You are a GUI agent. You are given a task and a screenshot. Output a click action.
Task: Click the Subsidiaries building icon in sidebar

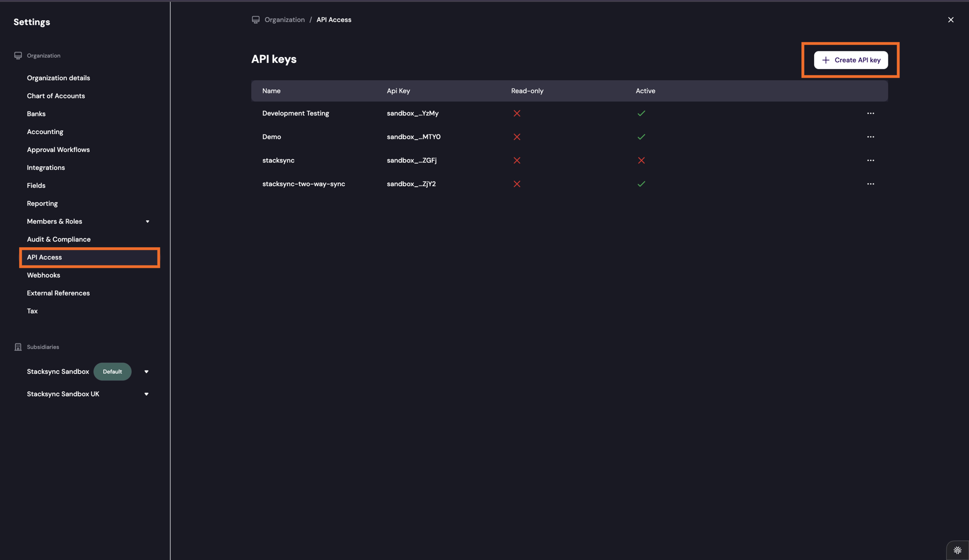[x=18, y=347]
